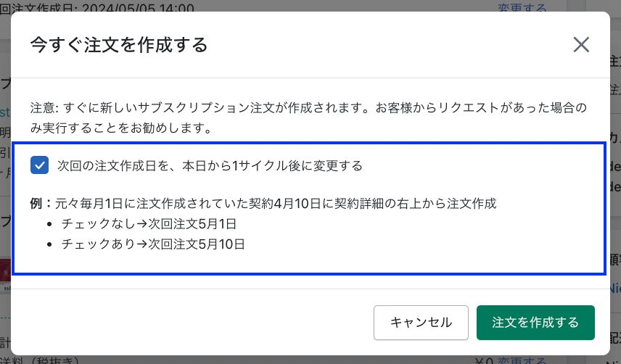Close the 今すぐ注文を作成する dialog with X
Viewport: 621px width, 364px height.
pos(581,44)
